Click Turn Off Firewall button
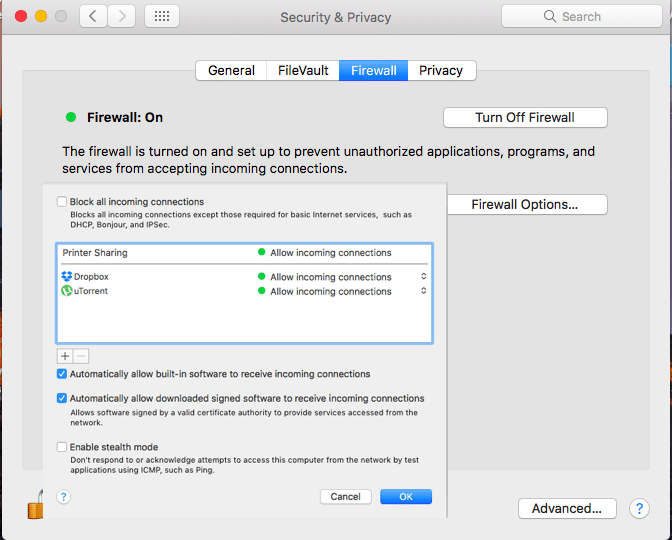This screenshot has width=672, height=540. [524, 117]
